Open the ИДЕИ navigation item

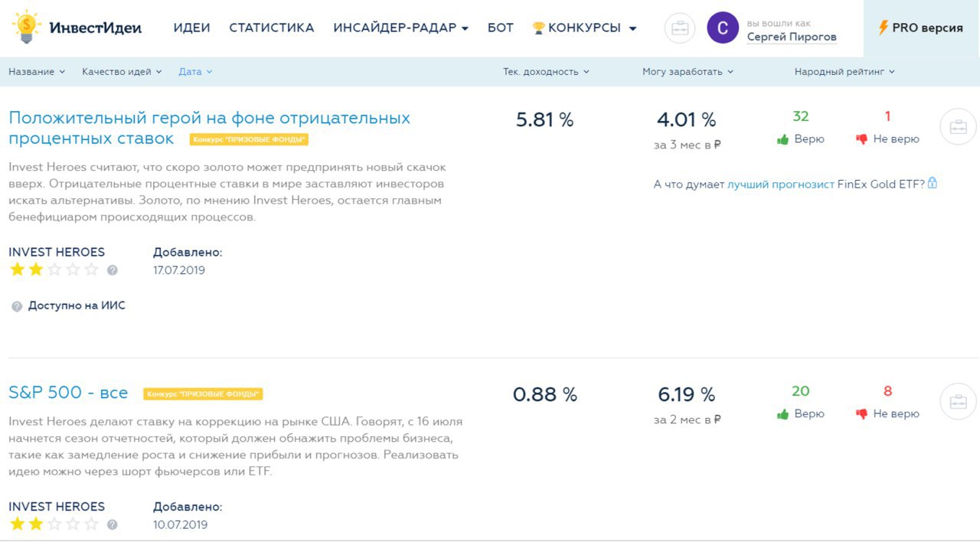tap(191, 28)
